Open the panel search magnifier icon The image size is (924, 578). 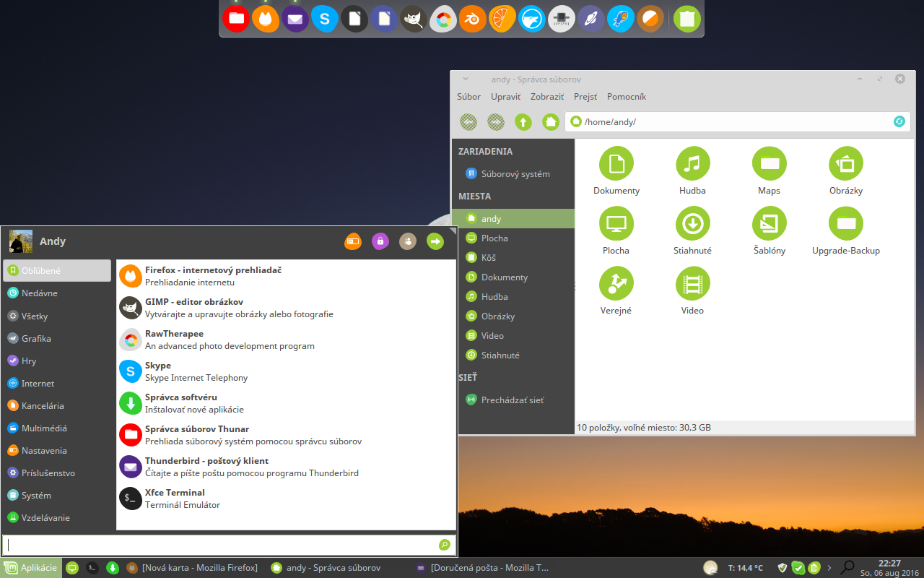click(848, 568)
